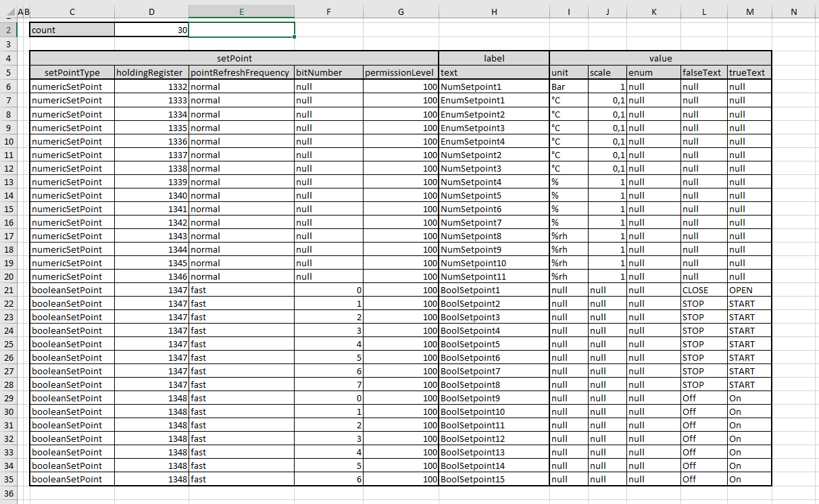Click the merged 'setPoint' group header cell
Screen dimensions: 819x504
pos(234,59)
